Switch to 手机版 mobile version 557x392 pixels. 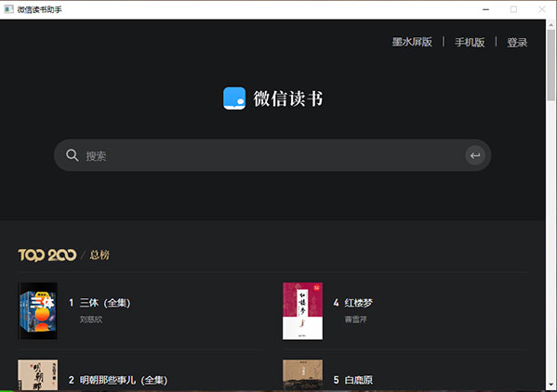(470, 42)
